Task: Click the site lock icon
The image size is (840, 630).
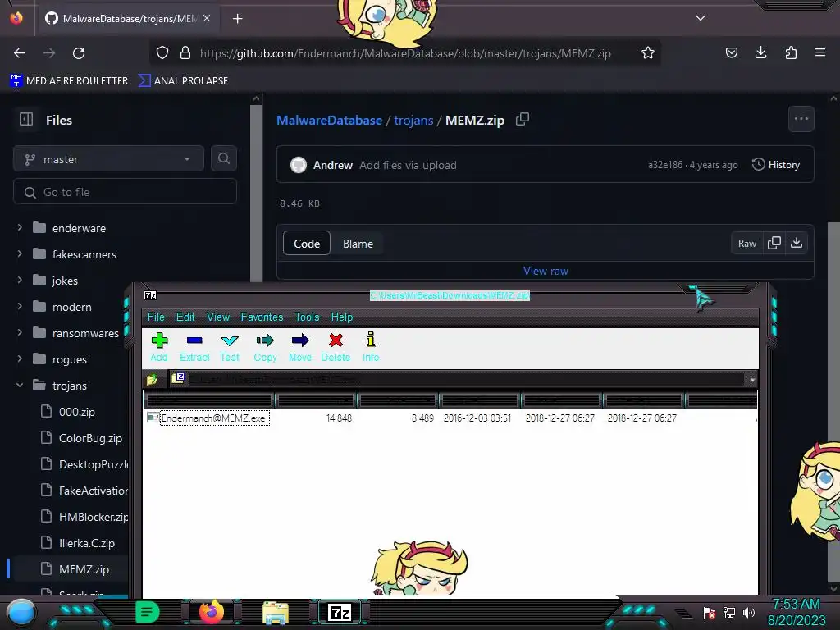Action: click(185, 53)
